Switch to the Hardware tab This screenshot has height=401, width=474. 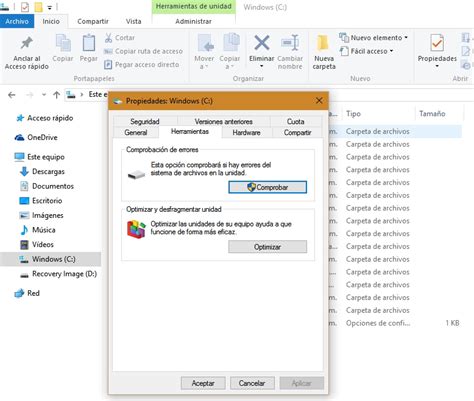pyautogui.click(x=247, y=132)
